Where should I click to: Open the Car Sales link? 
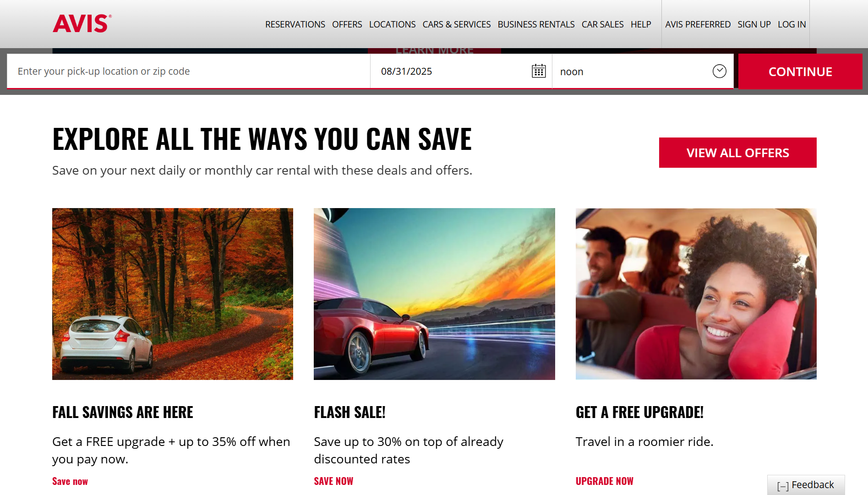click(602, 24)
